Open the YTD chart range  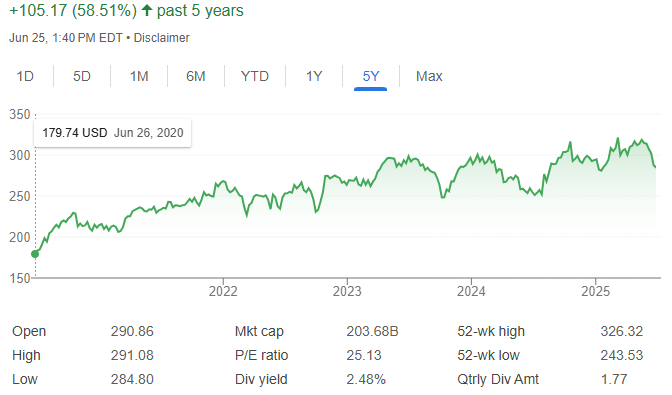255,76
